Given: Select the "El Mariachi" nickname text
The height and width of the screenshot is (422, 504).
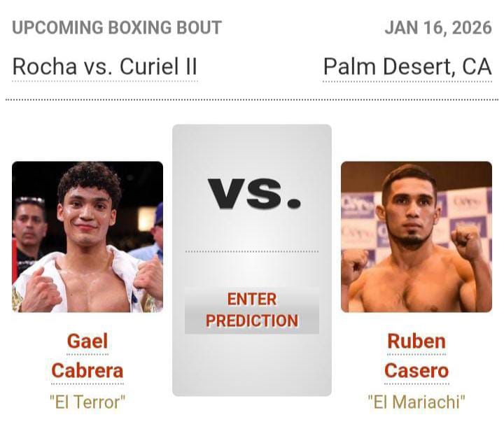Looking at the screenshot, I should coord(416,402).
